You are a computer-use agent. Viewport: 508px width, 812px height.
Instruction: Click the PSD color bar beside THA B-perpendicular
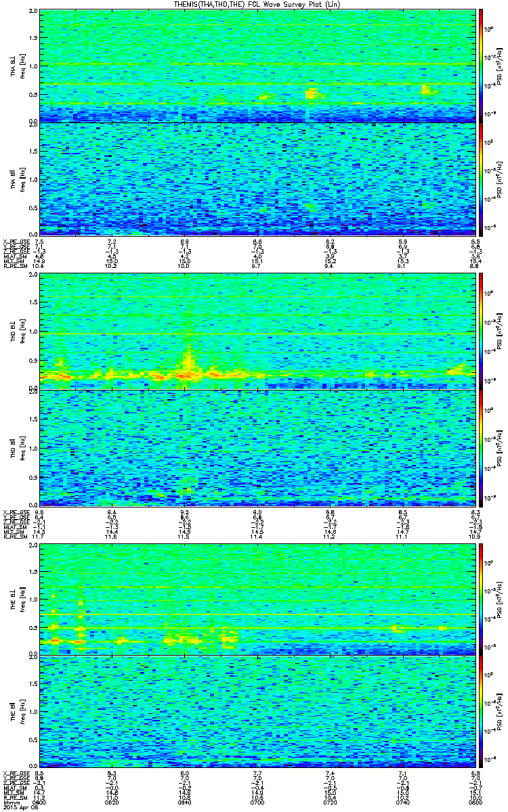(x=480, y=66)
